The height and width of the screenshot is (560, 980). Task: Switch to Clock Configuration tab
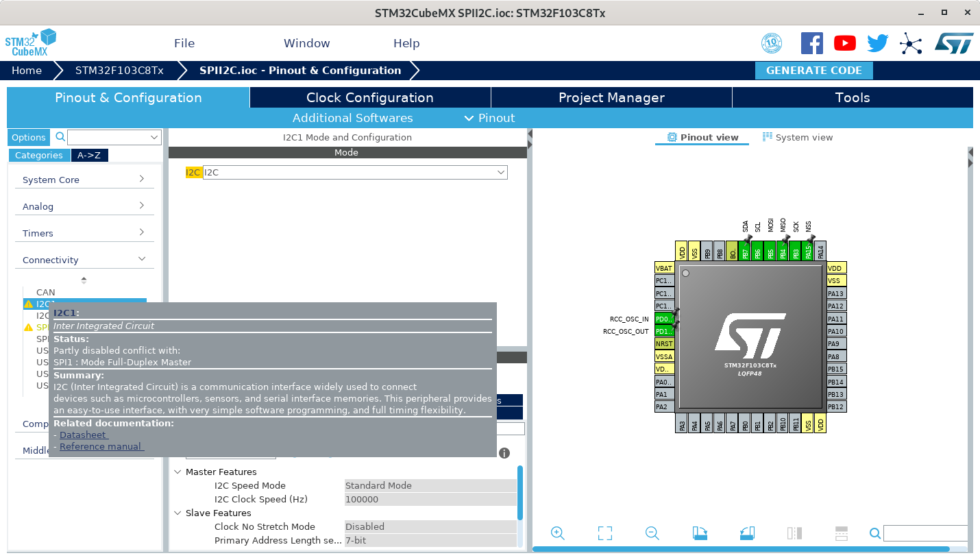(370, 97)
